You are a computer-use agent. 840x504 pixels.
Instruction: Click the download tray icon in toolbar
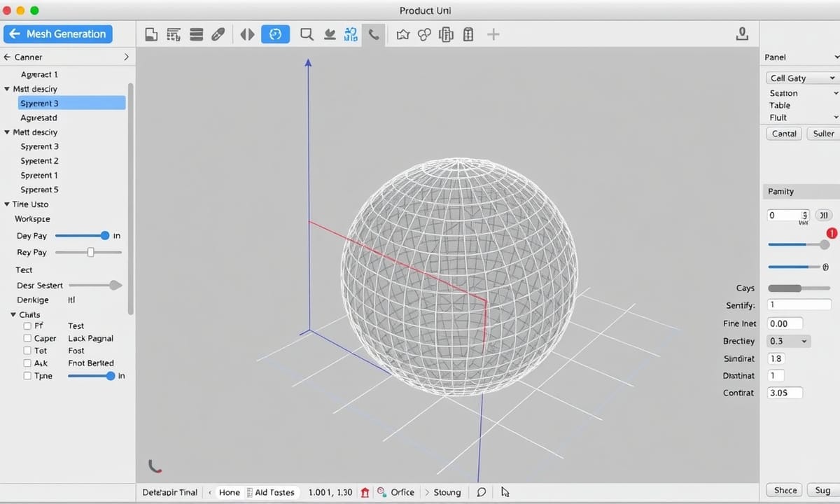tap(330, 34)
